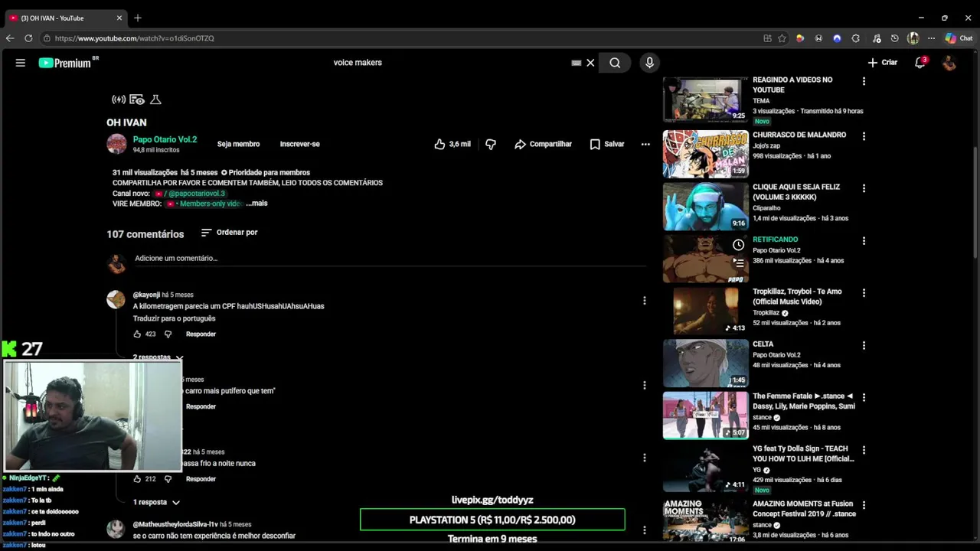Click the browser back arrow

point(10,38)
